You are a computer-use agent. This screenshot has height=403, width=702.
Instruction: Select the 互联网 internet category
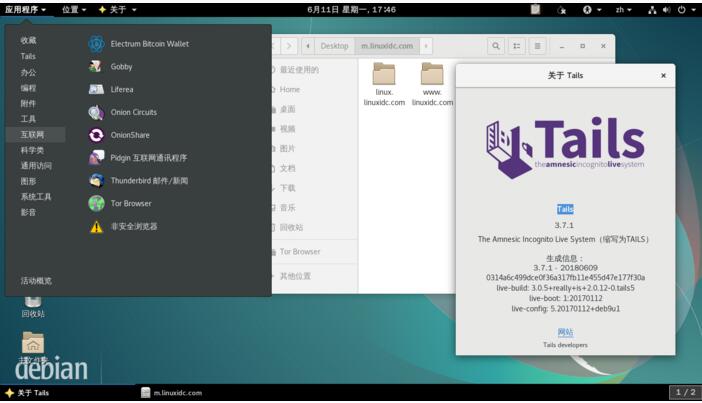[36, 134]
